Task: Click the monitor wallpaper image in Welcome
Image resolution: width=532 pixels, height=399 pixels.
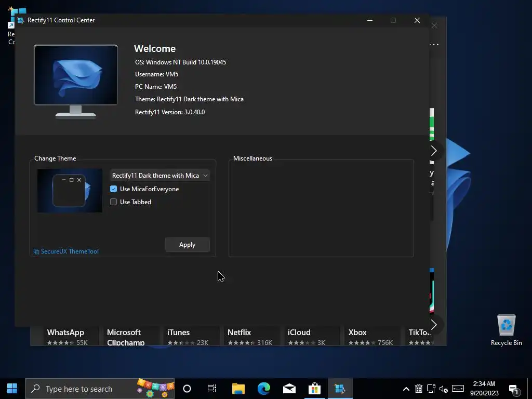Action: coord(76,75)
